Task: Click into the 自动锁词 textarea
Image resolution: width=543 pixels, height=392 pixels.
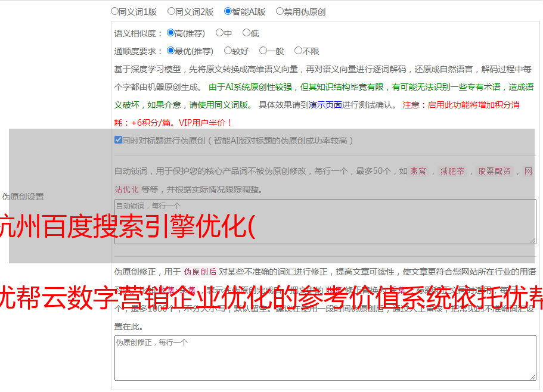Action: click(x=325, y=222)
